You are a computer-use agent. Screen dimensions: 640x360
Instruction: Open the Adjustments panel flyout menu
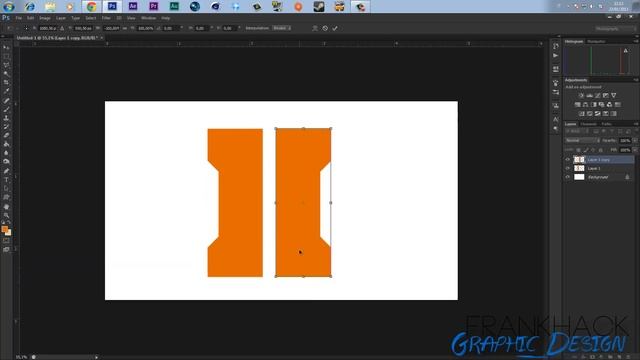636,80
